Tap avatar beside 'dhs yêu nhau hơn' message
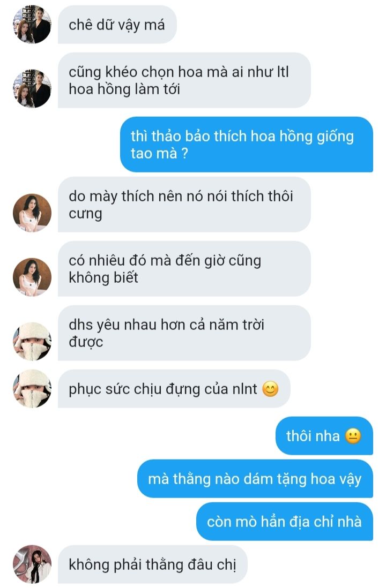The width and height of the screenshot is (386, 588). [32, 341]
